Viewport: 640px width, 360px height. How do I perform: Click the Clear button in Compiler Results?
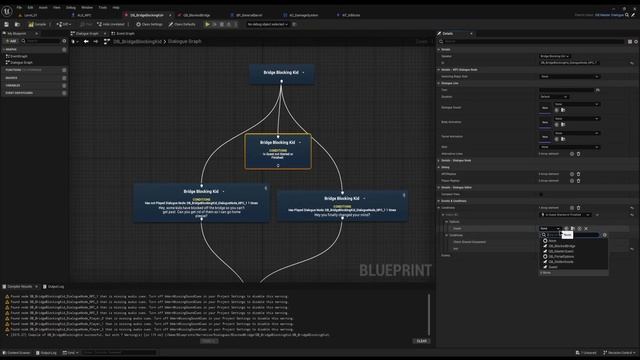click(x=421, y=341)
